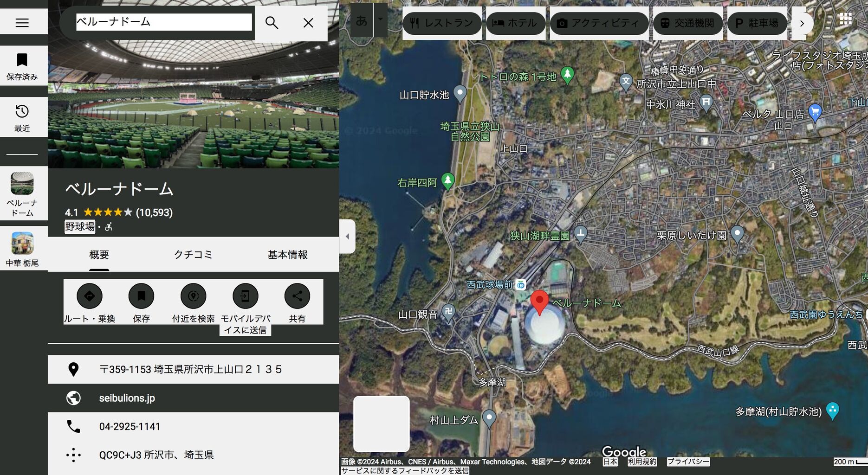This screenshot has width=868, height=475.
Task: Open the hamburger main menu
Action: (x=22, y=23)
